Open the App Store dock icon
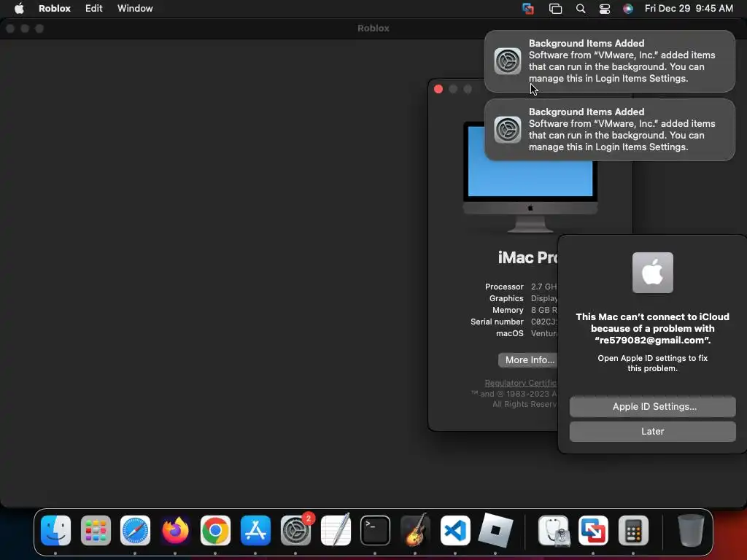Screen dimensions: 747x560 tap(255, 530)
